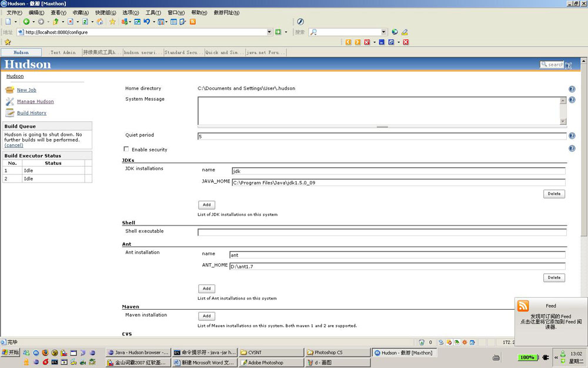Click the cancel shutdown link
This screenshot has height=368, width=588.
[14, 145]
